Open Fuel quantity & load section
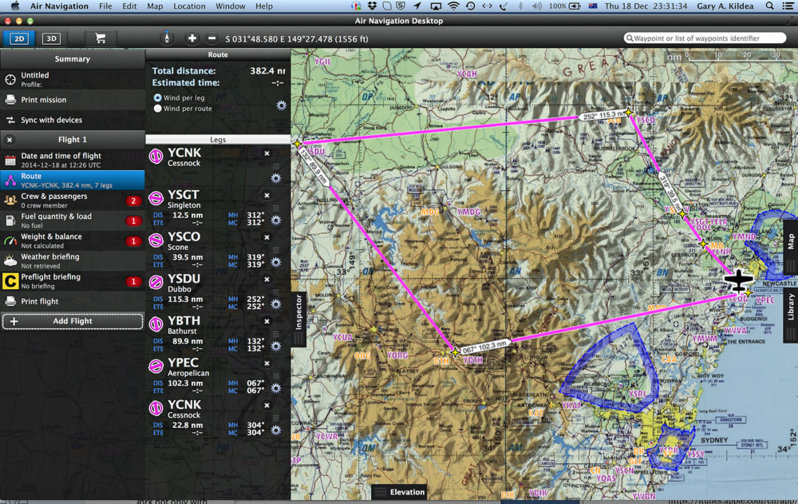The image size is (798, 504). pyautogui.click(x=72, y=220)
